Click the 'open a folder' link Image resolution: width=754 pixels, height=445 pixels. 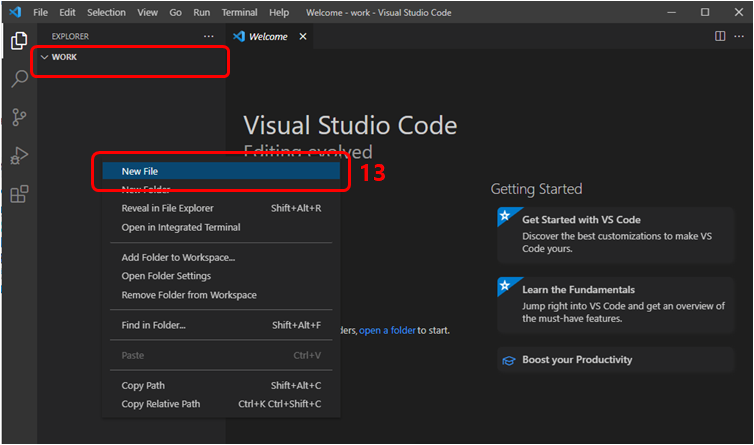[x=387, y=331]
